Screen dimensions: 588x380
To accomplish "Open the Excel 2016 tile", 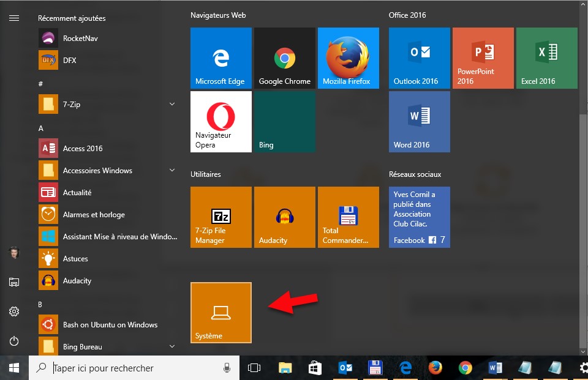I will pyautogui.click(x=546, y=59).
